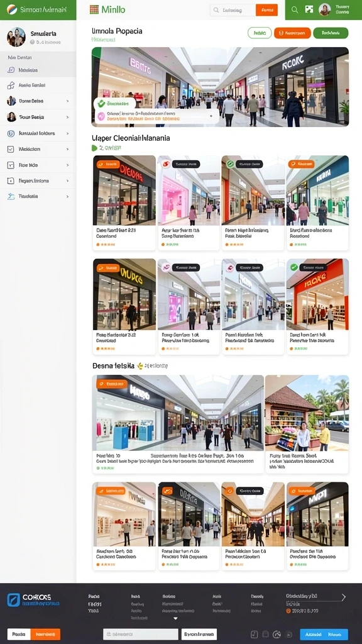
Task: Open the red DICIOKS storefront thumbnail
Action: (124, 191)
